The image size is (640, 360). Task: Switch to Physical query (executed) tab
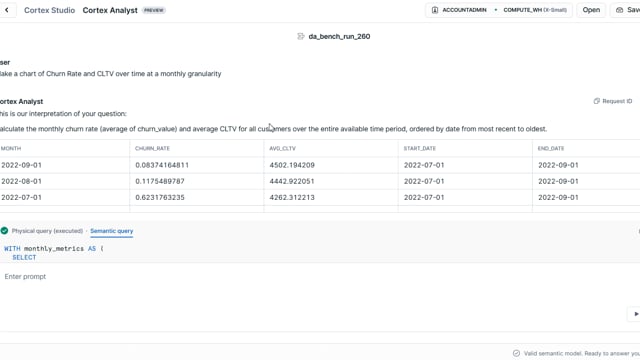47,231
